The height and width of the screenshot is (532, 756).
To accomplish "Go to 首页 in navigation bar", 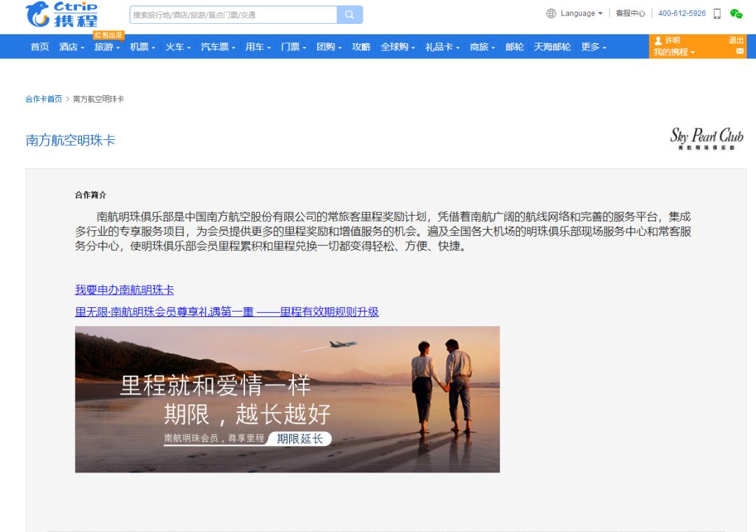I will point(39,47).
